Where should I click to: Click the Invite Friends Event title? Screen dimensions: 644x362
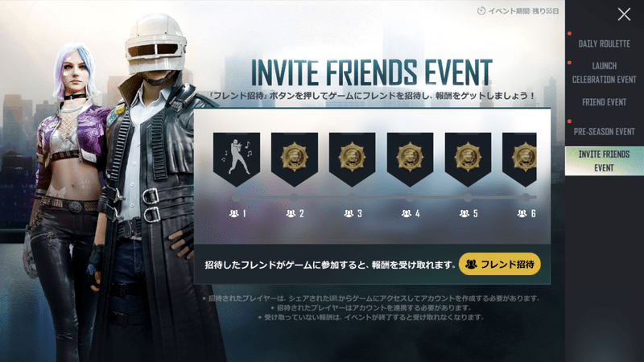[x=372, y=72]
